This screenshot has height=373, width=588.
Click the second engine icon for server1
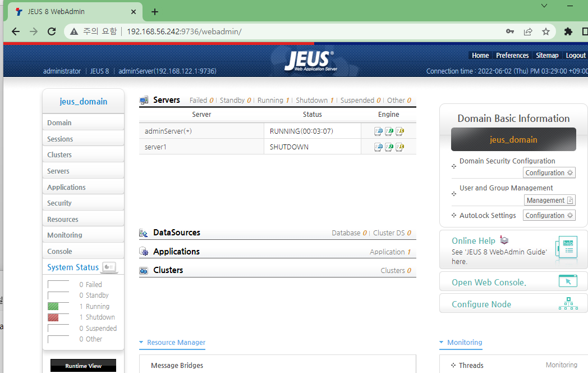point(389,147)
